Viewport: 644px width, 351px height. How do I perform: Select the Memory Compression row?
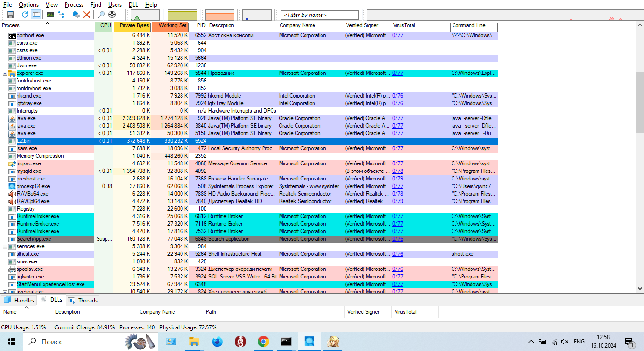click(249, 156)
